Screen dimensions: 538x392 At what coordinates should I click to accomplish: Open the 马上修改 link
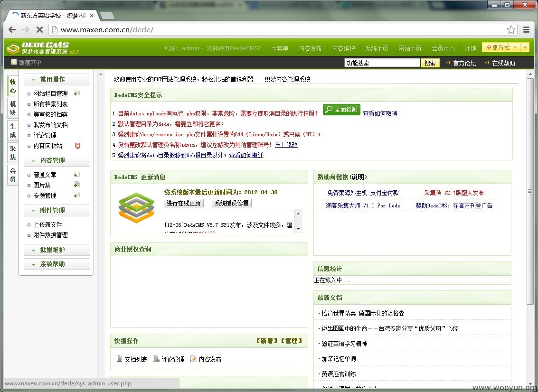coord(286,145)
